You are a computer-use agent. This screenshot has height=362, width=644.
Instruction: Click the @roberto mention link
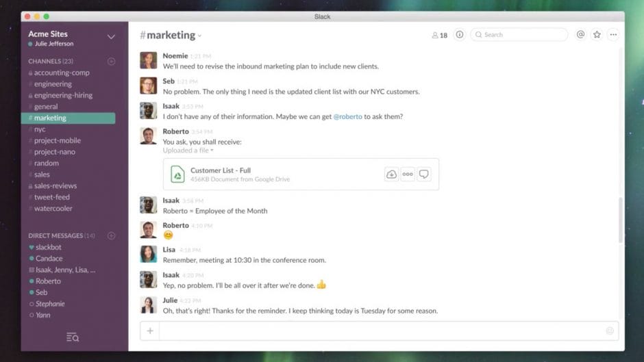click(347, 116)
